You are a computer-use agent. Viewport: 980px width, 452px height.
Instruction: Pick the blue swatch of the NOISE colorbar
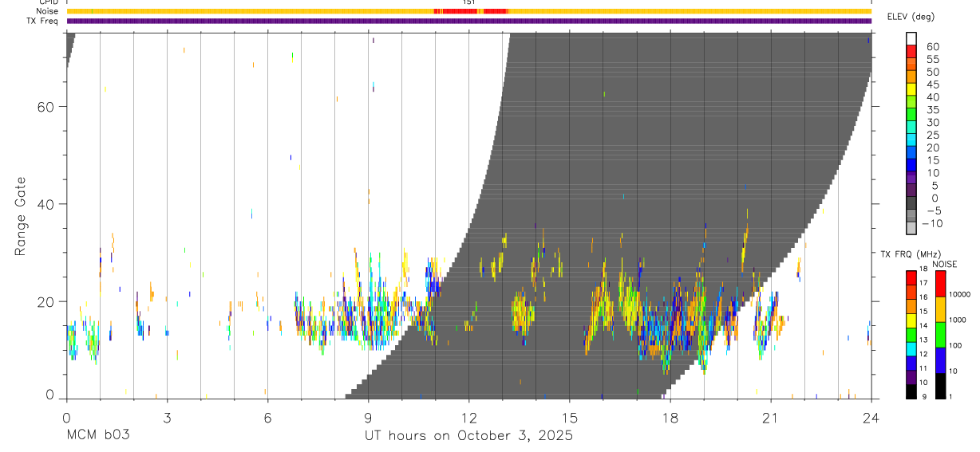(939, 360)
